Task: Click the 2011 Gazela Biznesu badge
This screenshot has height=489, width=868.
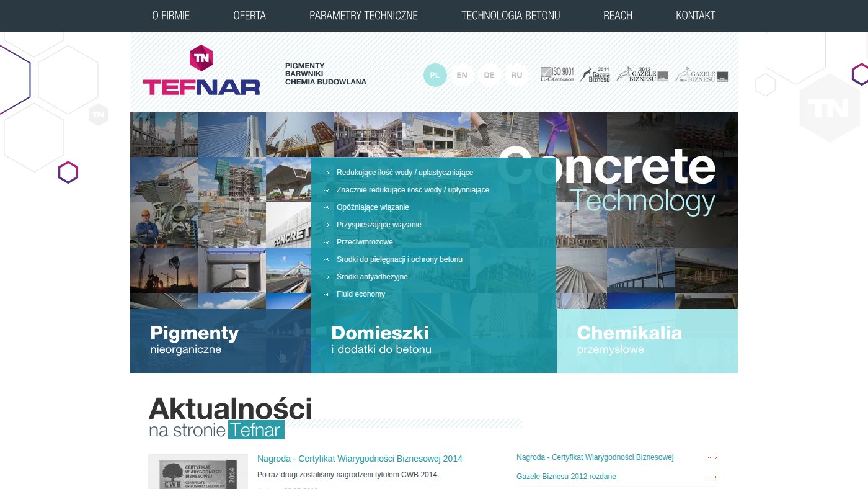Action: click(x=596, y=74)
